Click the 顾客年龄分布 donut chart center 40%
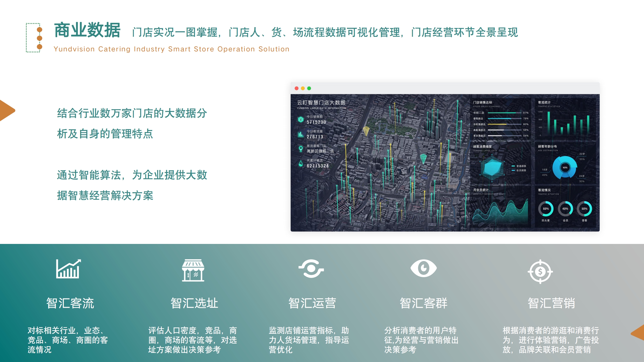This screenshot has width=644, height=362. 565,168
